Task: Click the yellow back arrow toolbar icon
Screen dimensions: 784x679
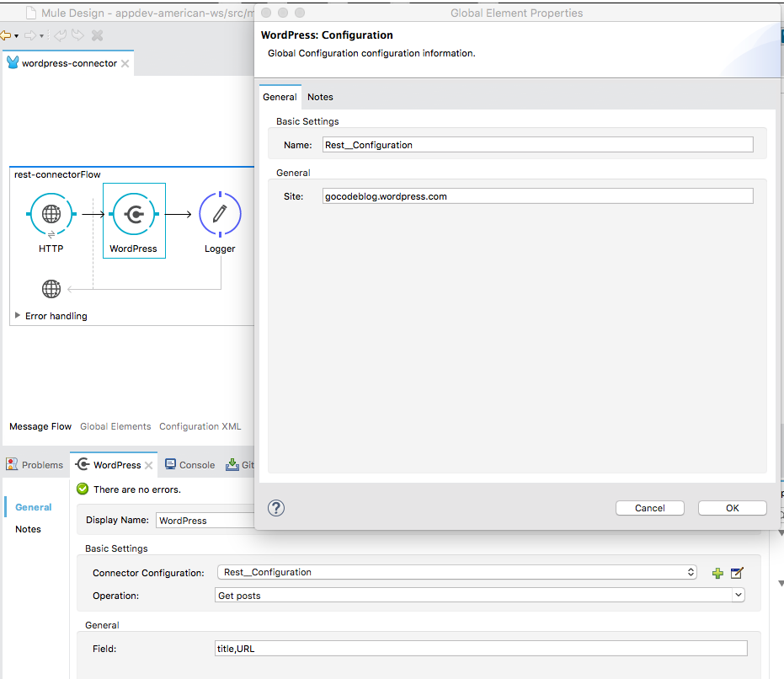Action: click(x=6, y=35)
